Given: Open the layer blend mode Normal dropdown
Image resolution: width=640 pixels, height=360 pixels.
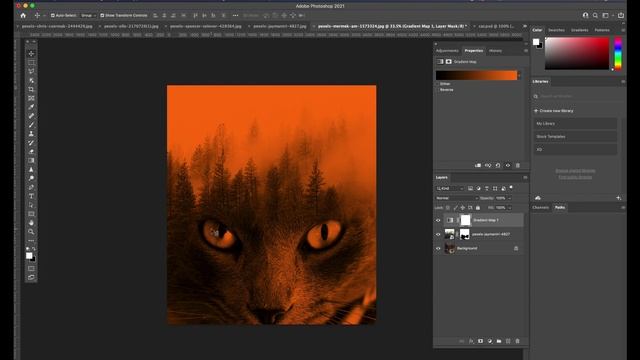Looking at the screenshot, I should tap(457, 198).
